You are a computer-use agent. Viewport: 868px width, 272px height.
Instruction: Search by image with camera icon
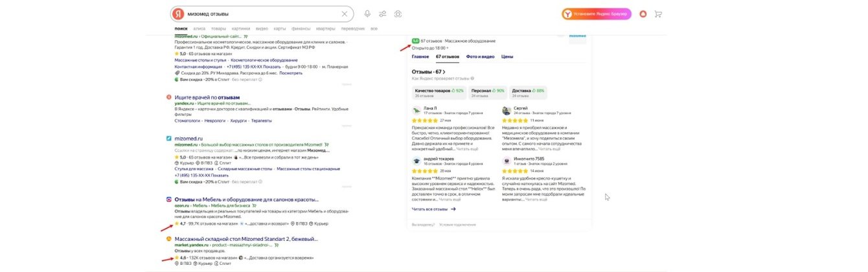tap(398, 14)
